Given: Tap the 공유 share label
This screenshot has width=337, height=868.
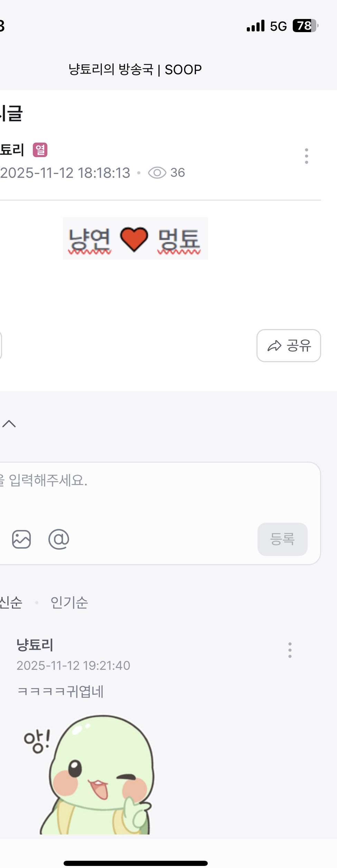Looking at the screenshot, I should click(299, 346).
